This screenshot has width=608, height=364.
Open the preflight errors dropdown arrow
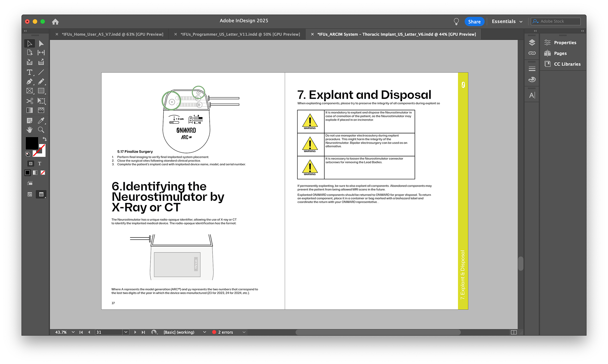pyautogui.click(x=244, y=332)
